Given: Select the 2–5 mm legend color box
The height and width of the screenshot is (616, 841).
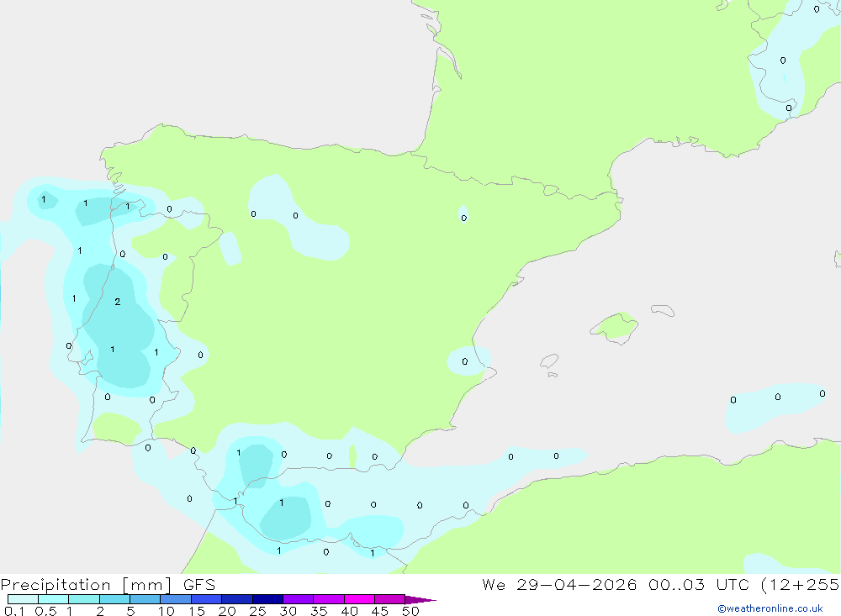Looking at the screenshot, I should [114, 599].
